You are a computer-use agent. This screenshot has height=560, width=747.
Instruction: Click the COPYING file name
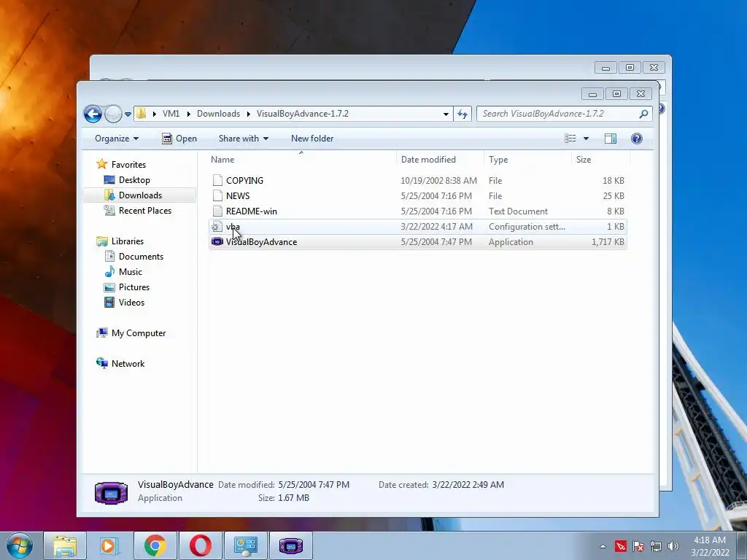(244, 181)
